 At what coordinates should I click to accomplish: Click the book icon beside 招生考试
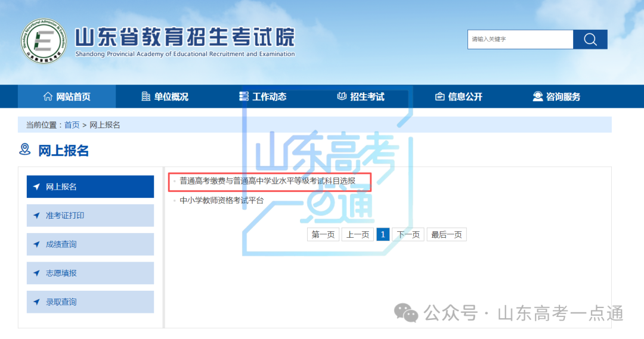click(342, 97)
